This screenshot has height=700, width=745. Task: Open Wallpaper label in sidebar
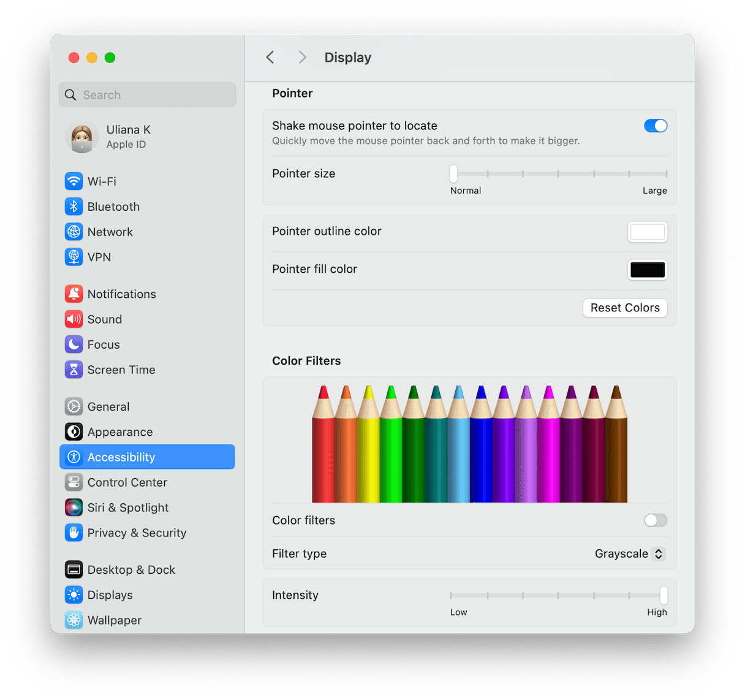(115, 620)
